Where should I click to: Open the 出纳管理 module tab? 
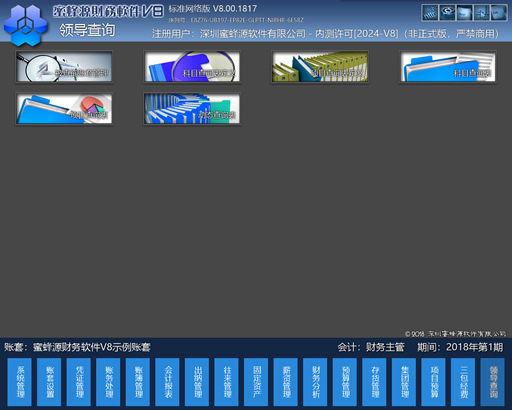[197, 382]
